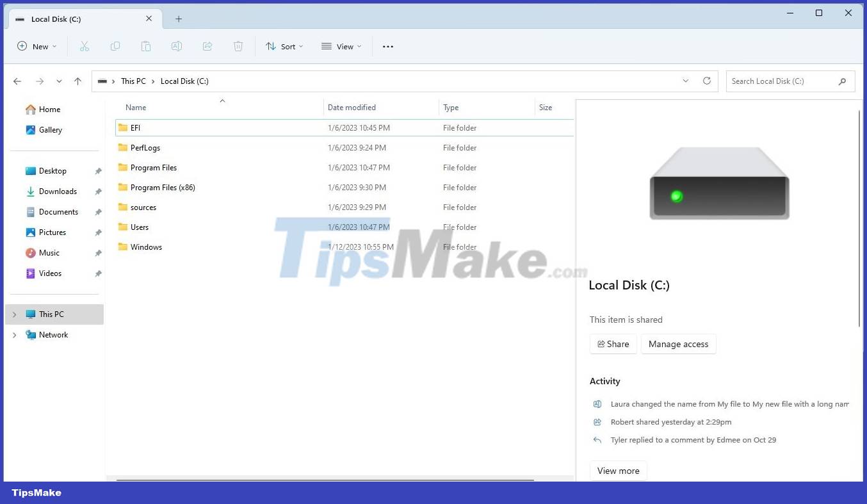Open the See more toolbar menu
Screen dimensions: 867x504
[x=387, y=46]
